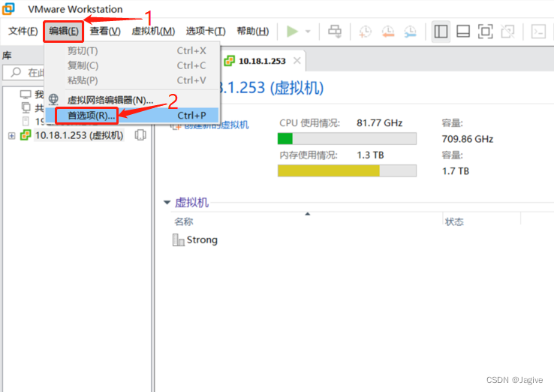Open 虚拟网络编辑器(N)... menu entry
The width and height of the screenshot is (554, 392).
point(132,100)
